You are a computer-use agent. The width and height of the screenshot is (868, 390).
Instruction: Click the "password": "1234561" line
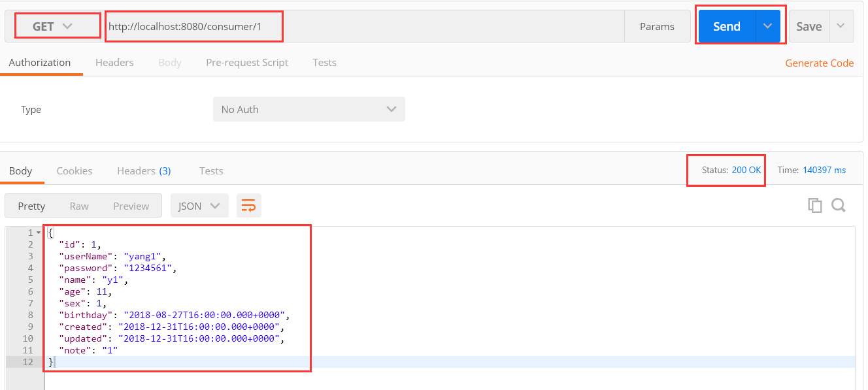(118, 268)
